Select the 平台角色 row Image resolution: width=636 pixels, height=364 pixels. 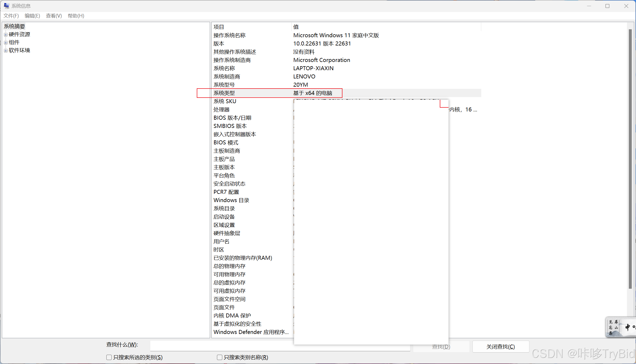pyautogui.click(x=253, y=175)
